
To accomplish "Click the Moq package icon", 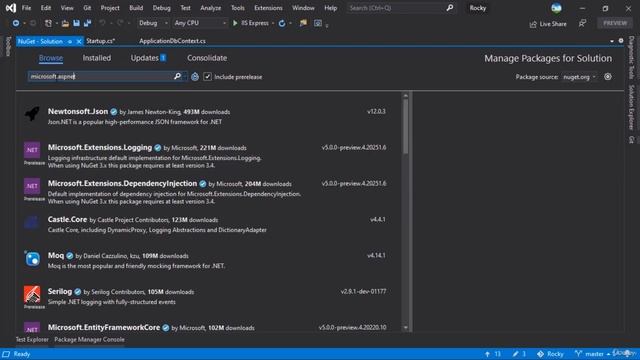I will click(32, 258).
